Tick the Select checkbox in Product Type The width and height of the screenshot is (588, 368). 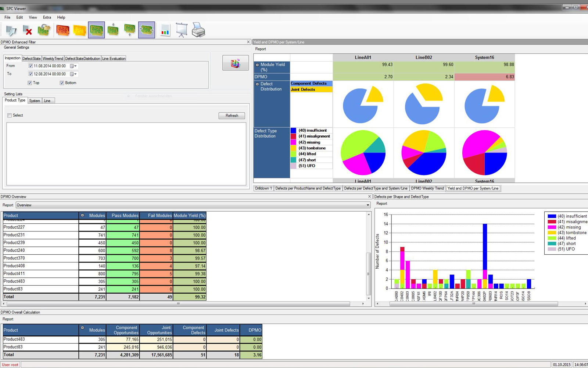pyautogui.click(x=10, y=116)
